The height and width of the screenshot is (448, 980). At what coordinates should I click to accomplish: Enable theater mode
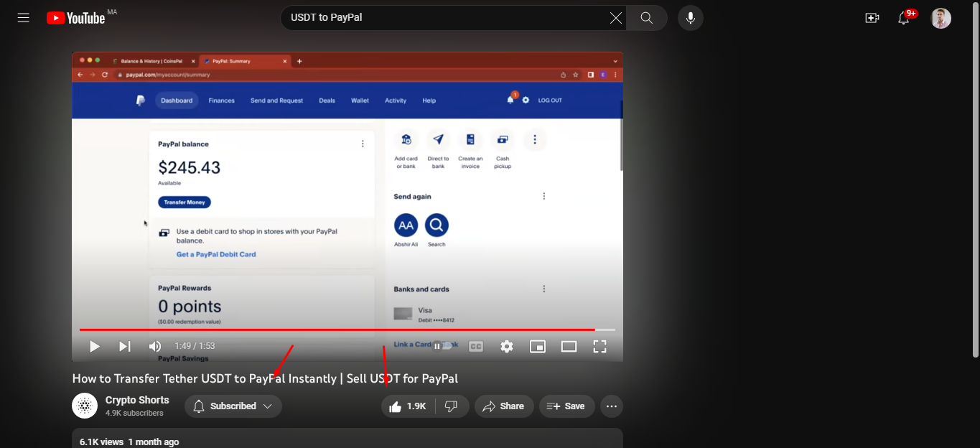569,347
